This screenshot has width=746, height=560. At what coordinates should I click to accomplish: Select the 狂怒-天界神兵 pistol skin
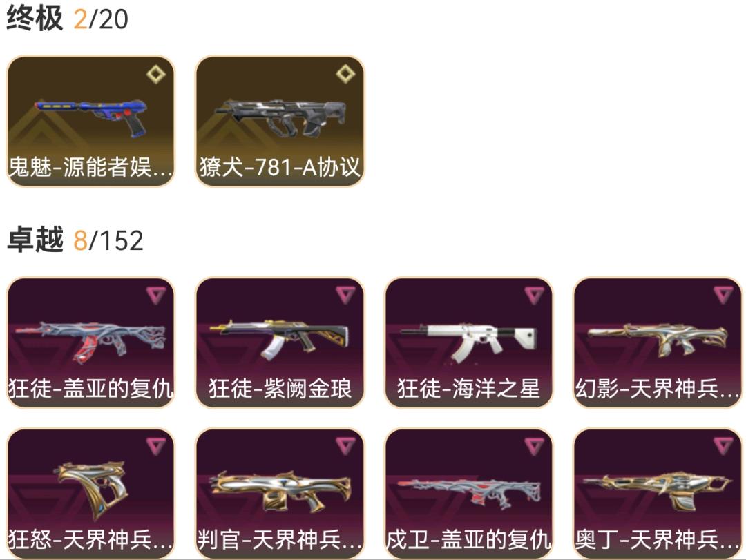[x=90, y=494]
